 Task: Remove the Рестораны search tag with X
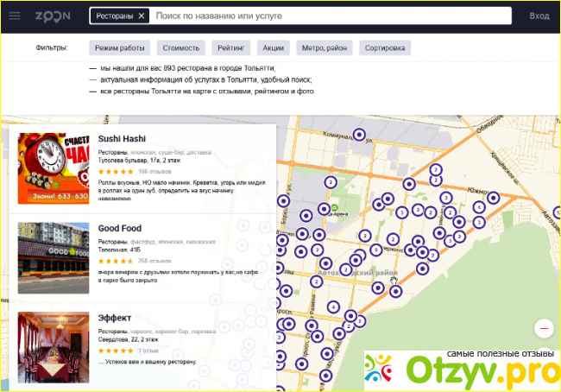[142, 16]
